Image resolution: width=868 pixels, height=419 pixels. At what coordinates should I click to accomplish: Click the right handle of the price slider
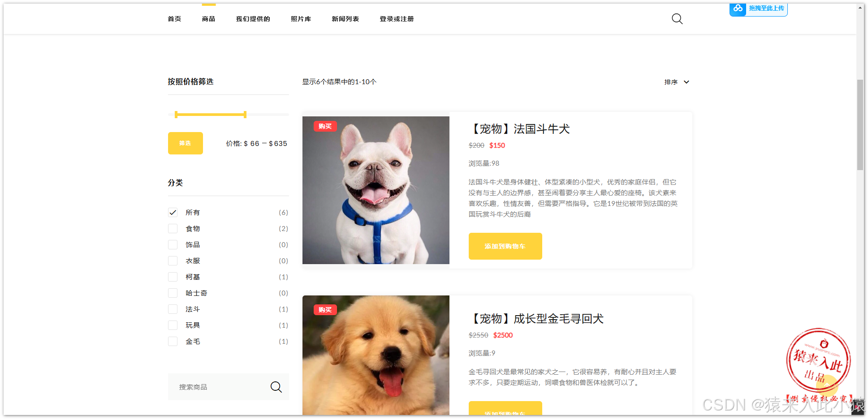pos(245,115)
